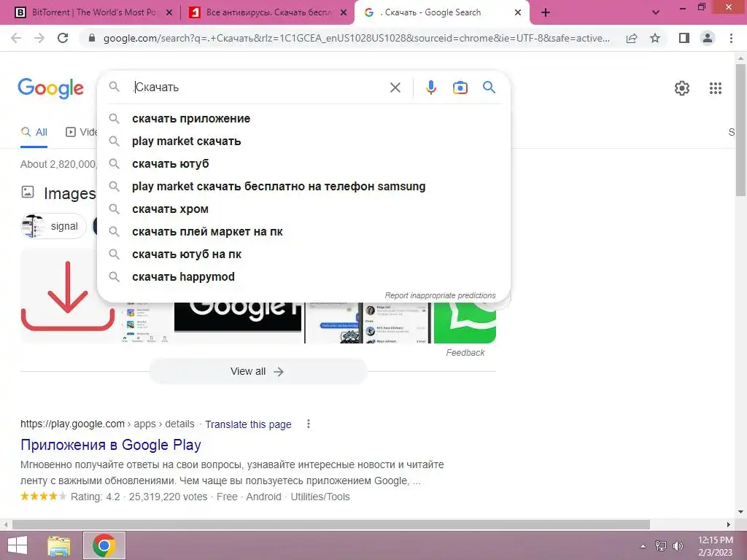The height and width of the screenshot is (560, 747).
Task: Select the All search filter tab
Action: (34, 133)
